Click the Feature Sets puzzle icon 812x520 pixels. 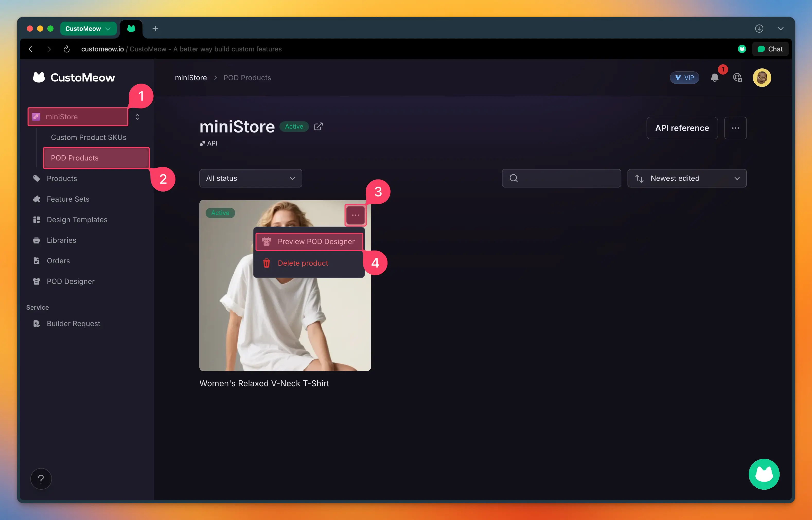coord(37,199)
